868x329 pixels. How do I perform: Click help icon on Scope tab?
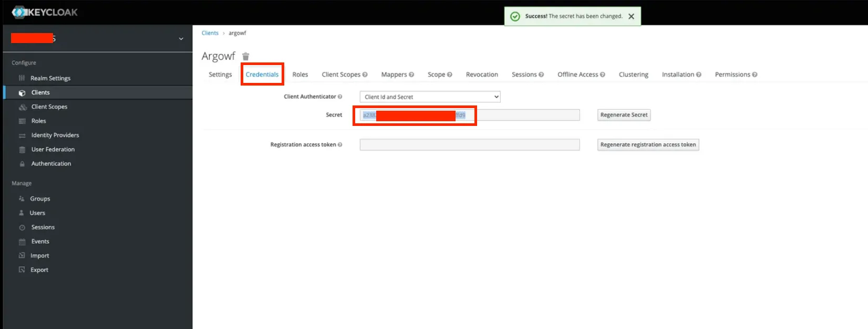(x=449, y=75)
